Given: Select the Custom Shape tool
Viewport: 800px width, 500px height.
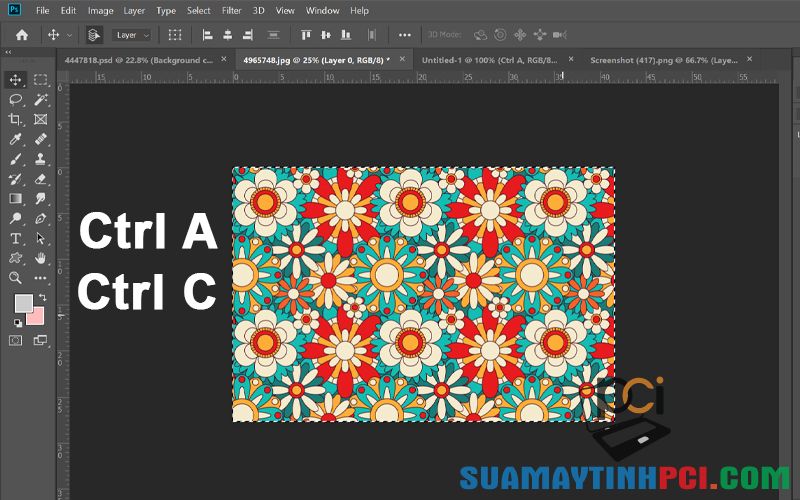Looking at the screenshot, I should point(15,258).
